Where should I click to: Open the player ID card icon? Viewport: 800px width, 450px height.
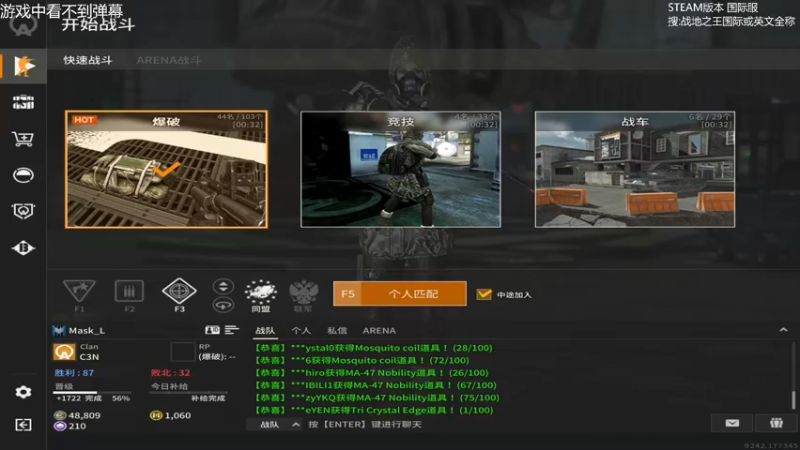coord(212,330)
